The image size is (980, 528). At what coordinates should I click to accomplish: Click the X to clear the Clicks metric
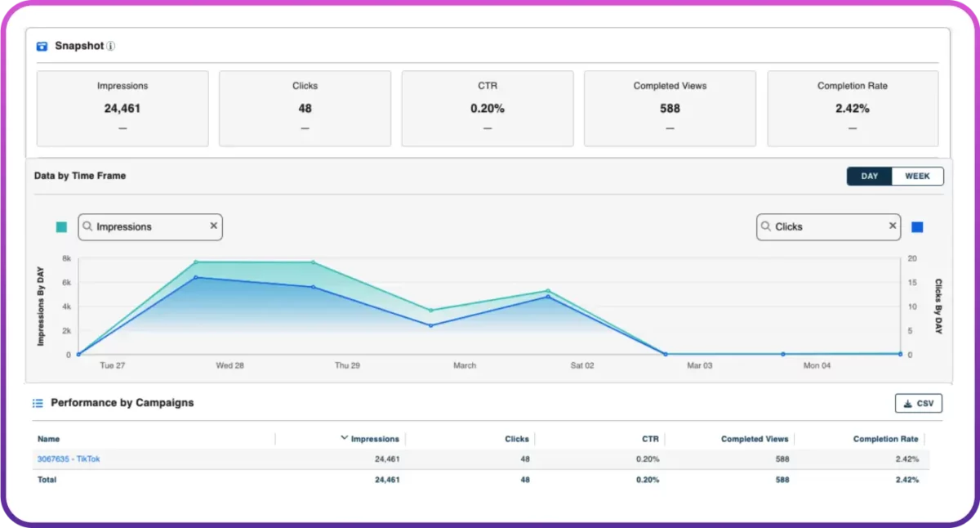tap(893, 226)
